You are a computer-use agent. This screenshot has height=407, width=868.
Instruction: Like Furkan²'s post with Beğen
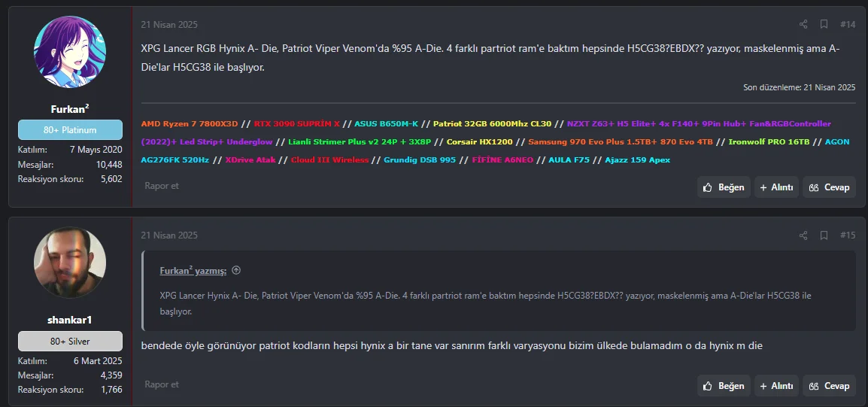(724, 187)
